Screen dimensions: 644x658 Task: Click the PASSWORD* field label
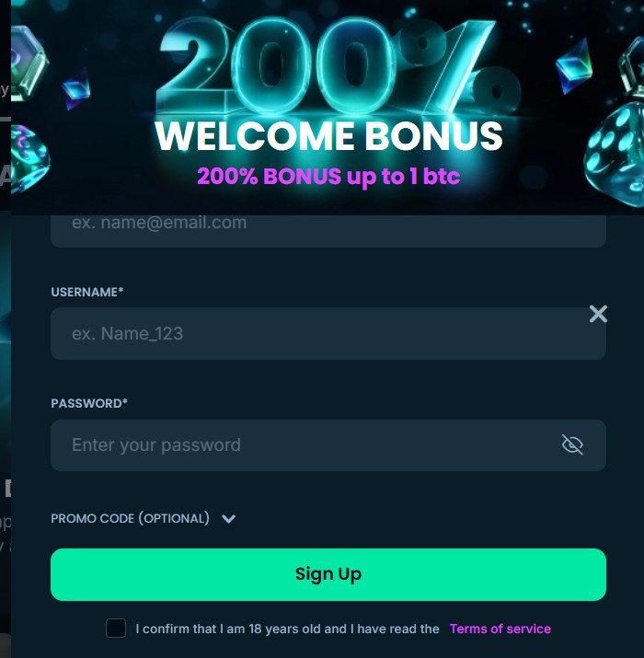coord(89,403)
